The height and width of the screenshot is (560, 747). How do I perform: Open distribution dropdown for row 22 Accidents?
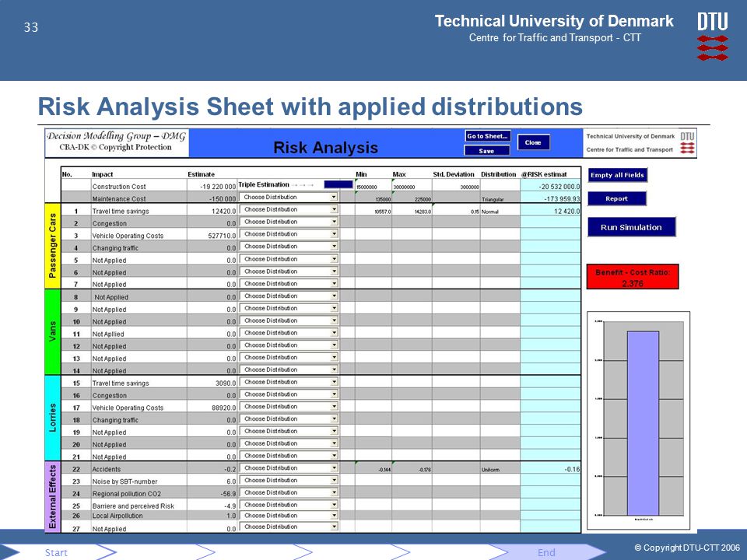(334, 468)
